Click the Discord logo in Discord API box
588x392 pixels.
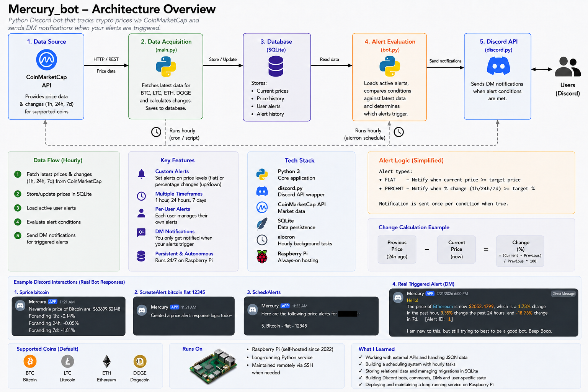click(x=498, y=66)
